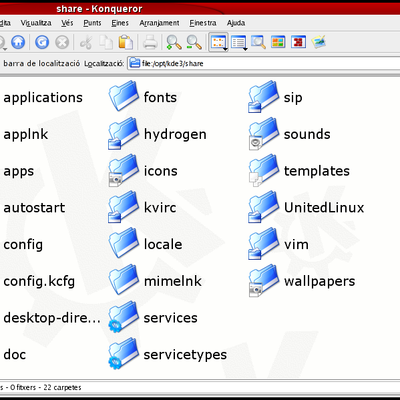Image resolution: width=400 pixels, height=400 pixels.
Task: Open the Ajuda menu
Action: [x=236, y=23]
